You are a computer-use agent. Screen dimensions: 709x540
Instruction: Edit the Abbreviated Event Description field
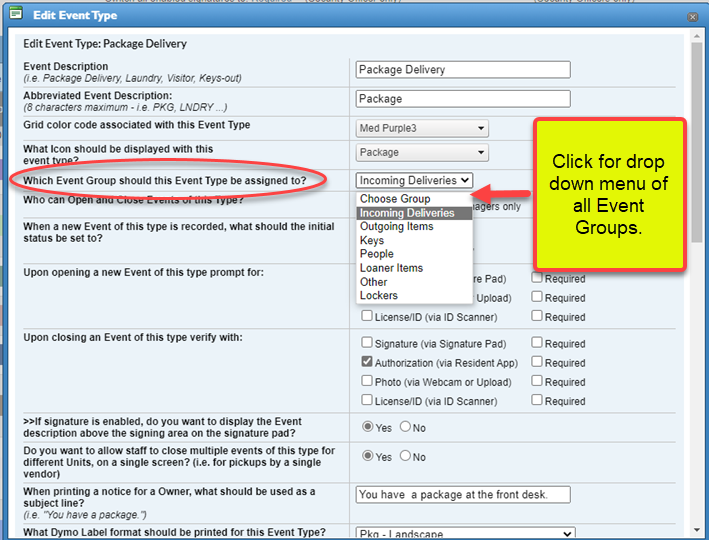tap(463, 99)
